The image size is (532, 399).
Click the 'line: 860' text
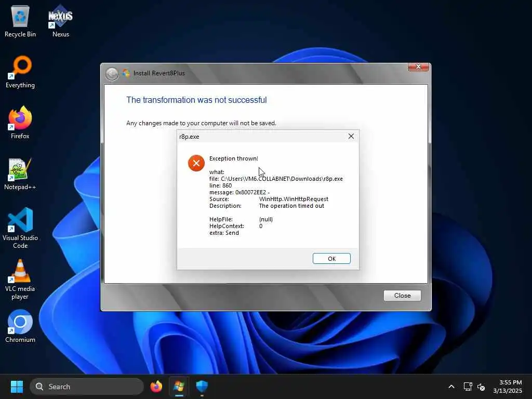220,185
